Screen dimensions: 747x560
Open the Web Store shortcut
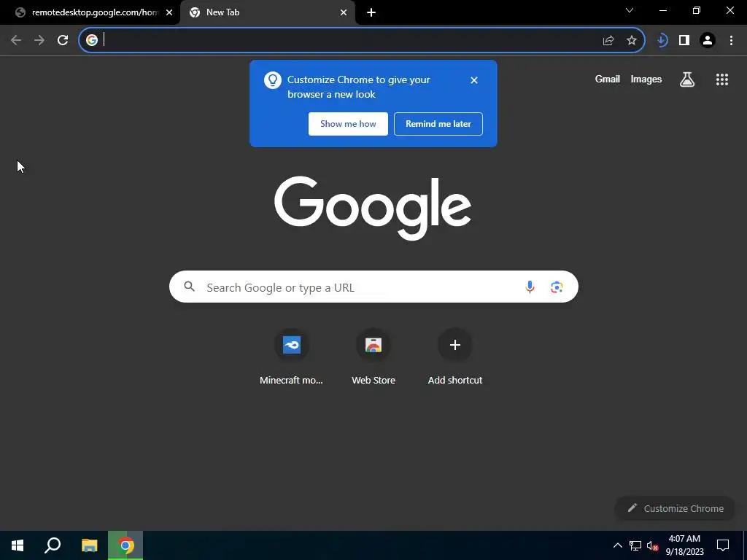tap(373, 357)
